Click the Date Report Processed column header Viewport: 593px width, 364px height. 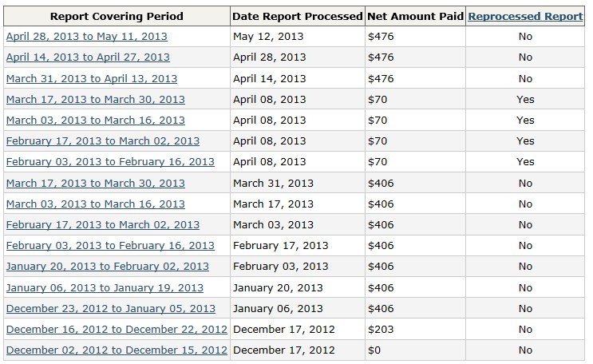(297, 16)
